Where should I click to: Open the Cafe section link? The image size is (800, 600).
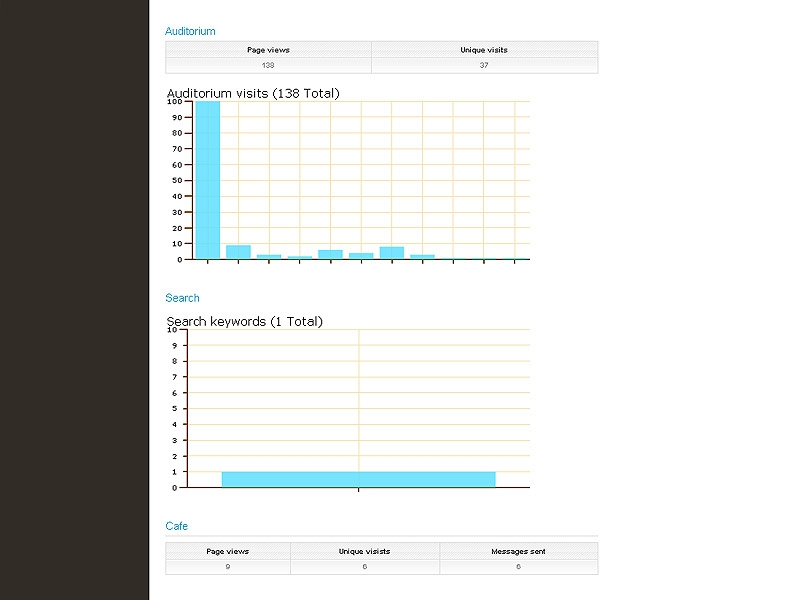pos(176,526)
